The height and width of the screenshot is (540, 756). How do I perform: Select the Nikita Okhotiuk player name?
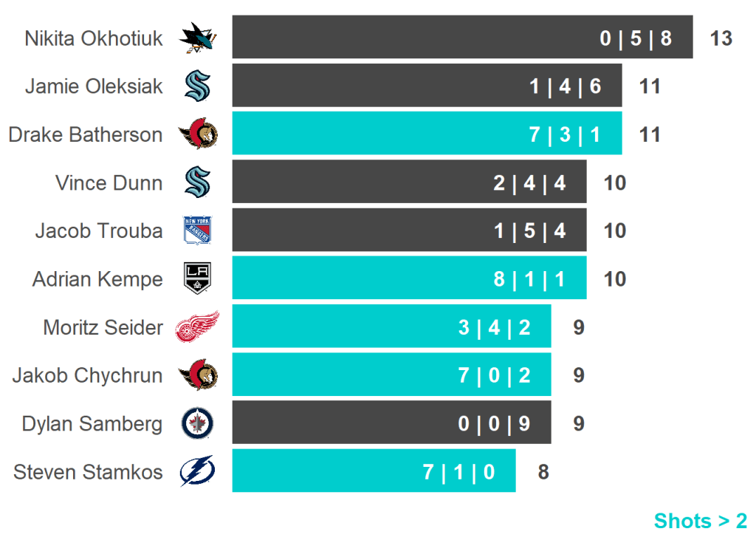tap(94, 38)
